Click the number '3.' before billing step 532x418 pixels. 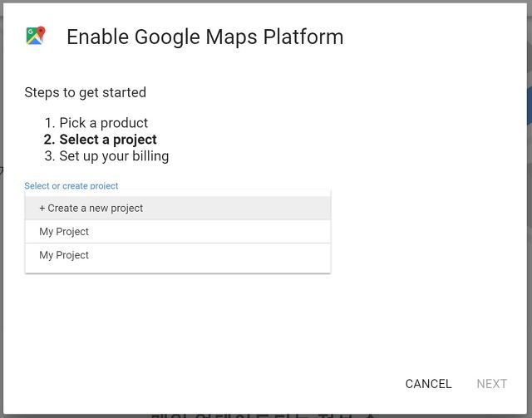coord(50,156)
